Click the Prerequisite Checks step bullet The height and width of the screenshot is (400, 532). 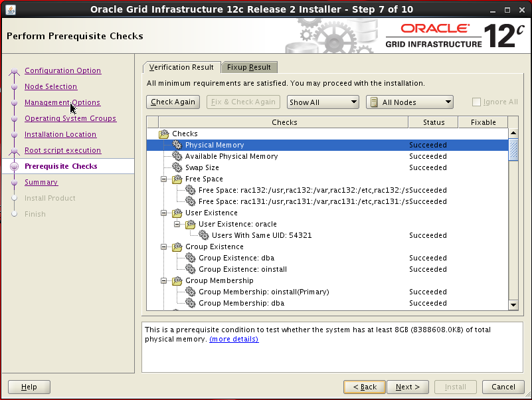tap(14, 166)
